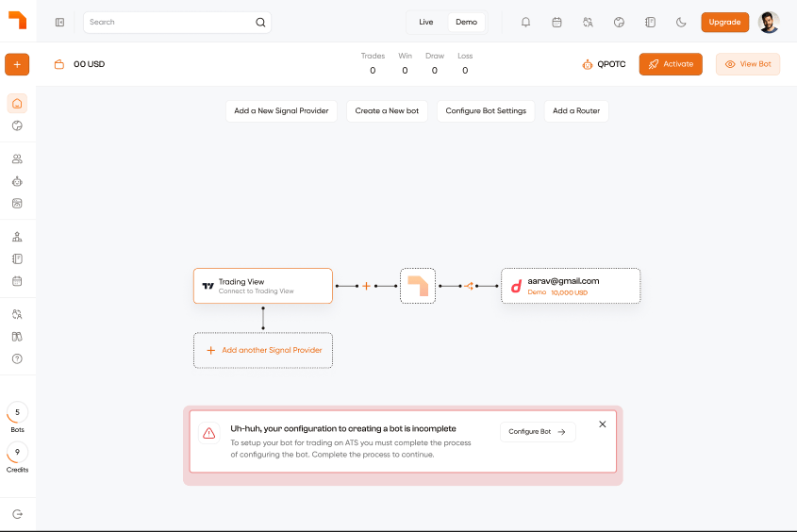The image size is (797, 532).
Task: Click the orange router connector icon
Action: [469, 286]
